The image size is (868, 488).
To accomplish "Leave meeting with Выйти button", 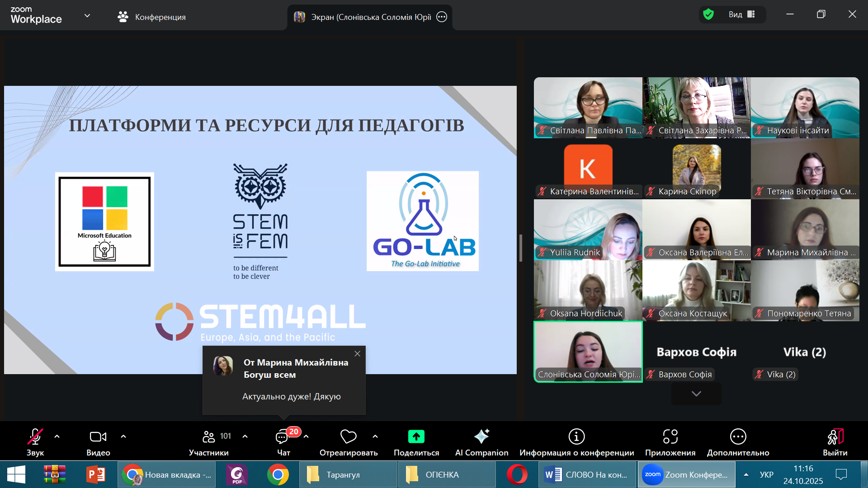I will pos(835,441).
